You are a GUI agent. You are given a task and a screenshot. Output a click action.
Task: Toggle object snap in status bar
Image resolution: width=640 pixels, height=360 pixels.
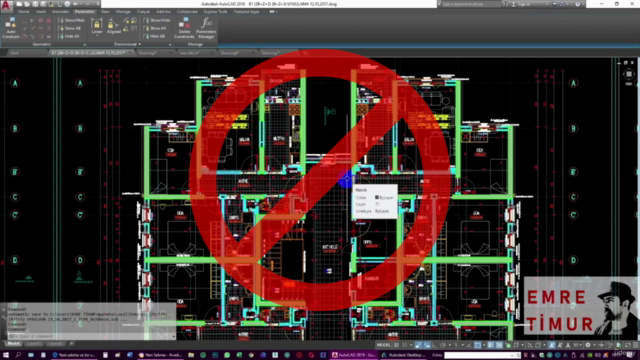pyautogui.click(x=478, y=345)
